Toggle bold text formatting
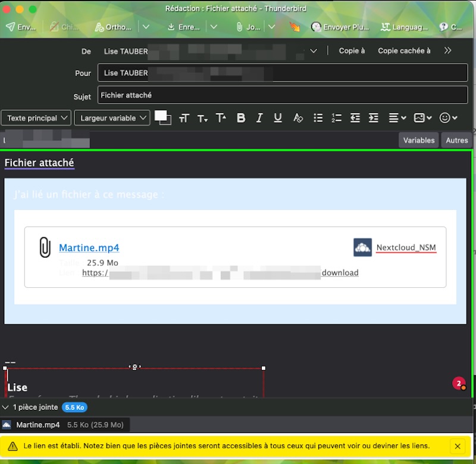 pos(241,118)
